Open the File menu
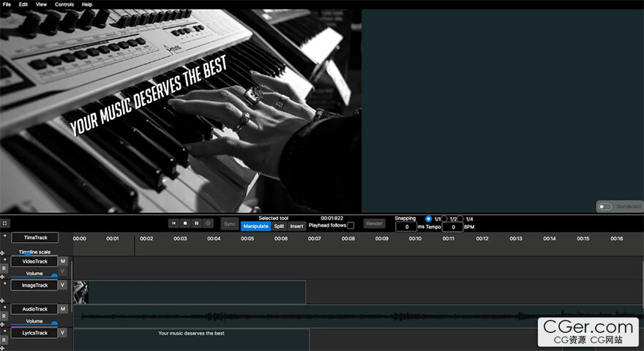Screen dimensions: 644x351 coord(7,4)
